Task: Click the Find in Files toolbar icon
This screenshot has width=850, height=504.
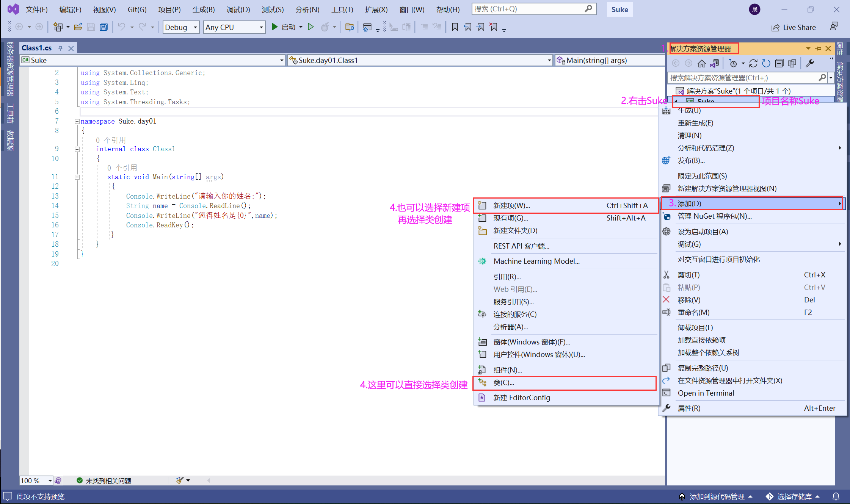Action: (x=349, y=27)
